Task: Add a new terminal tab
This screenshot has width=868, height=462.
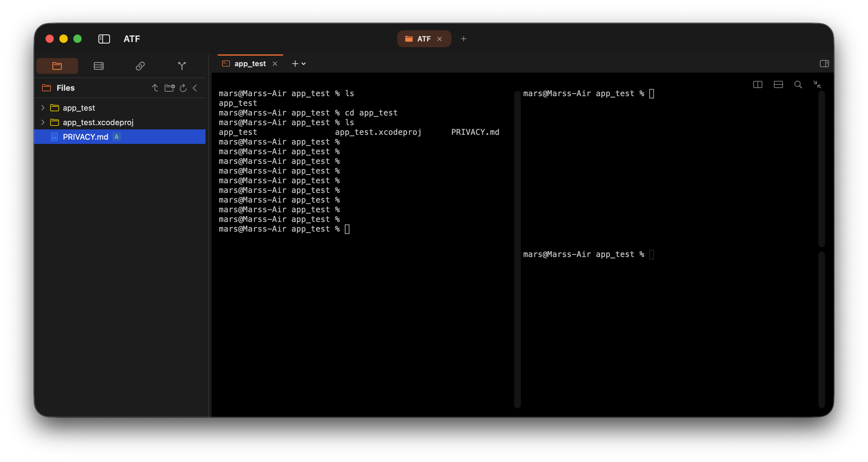Action: pyautogui.click(x=295, y=63)
